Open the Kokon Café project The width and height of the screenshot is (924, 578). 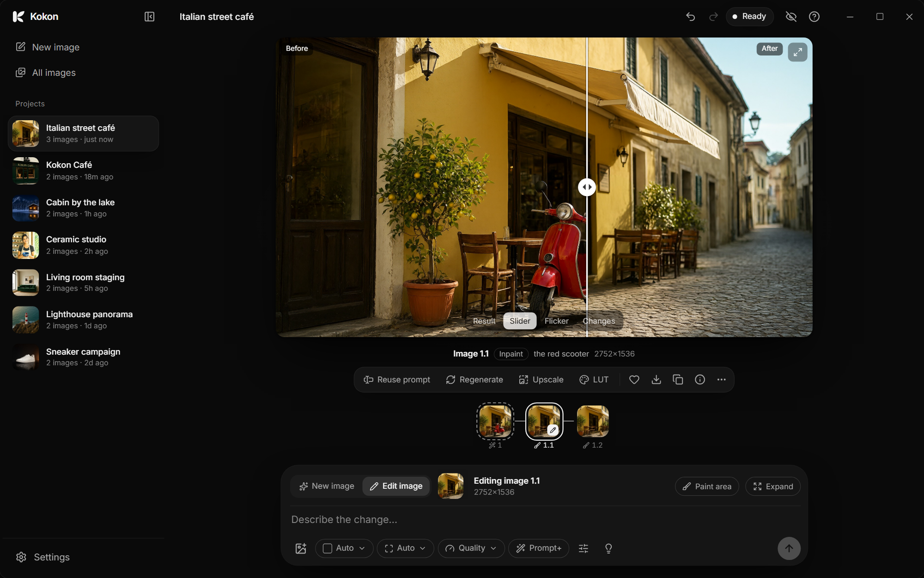83,171
